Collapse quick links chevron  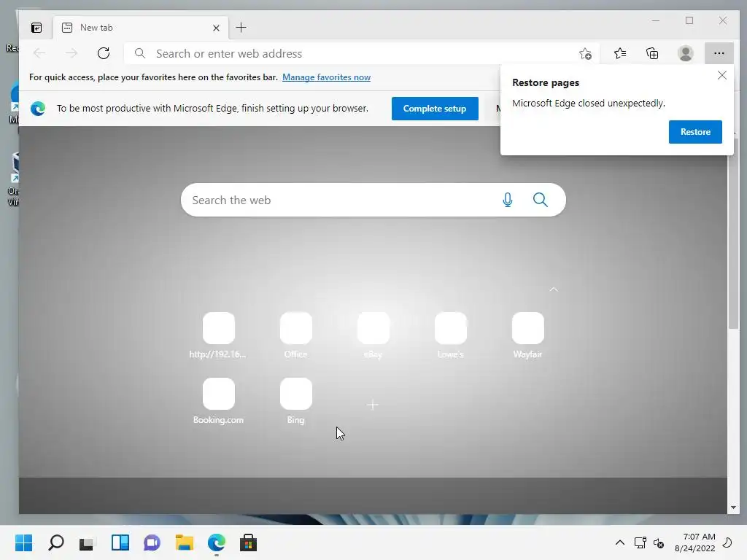tap(554, 289)
